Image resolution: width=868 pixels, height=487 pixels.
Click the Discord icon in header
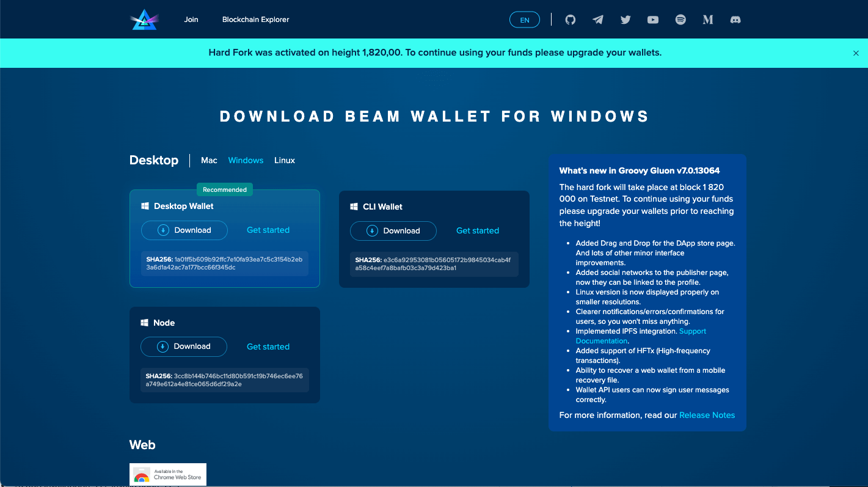[x=735, y=20]
